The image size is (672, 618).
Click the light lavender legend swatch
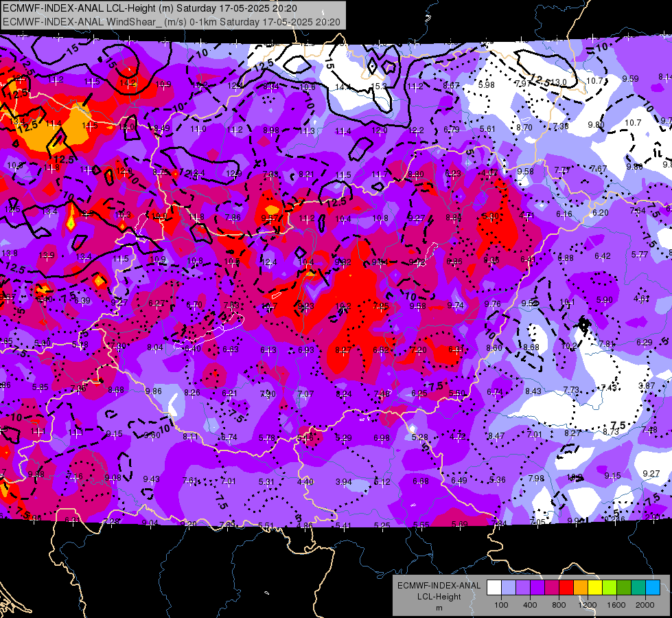click(509, 588)
